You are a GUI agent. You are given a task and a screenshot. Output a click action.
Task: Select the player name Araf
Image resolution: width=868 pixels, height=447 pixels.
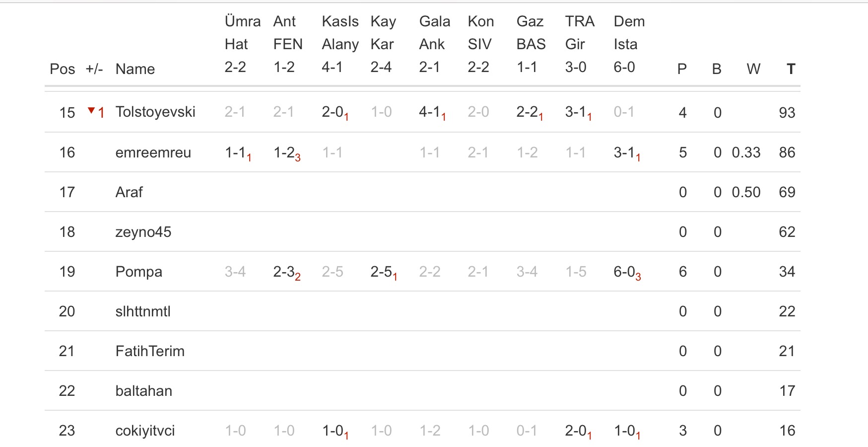coord(129,192)
